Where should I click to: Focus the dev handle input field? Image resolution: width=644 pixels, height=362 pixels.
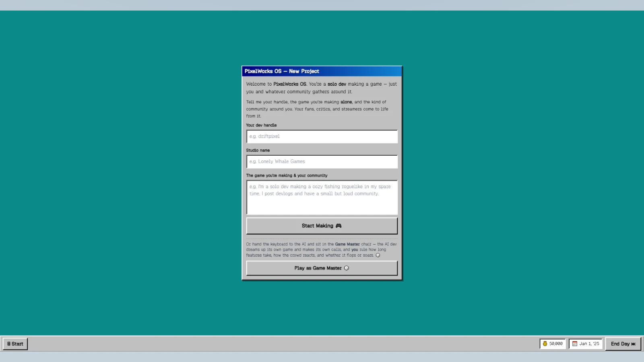pos(322,136)
